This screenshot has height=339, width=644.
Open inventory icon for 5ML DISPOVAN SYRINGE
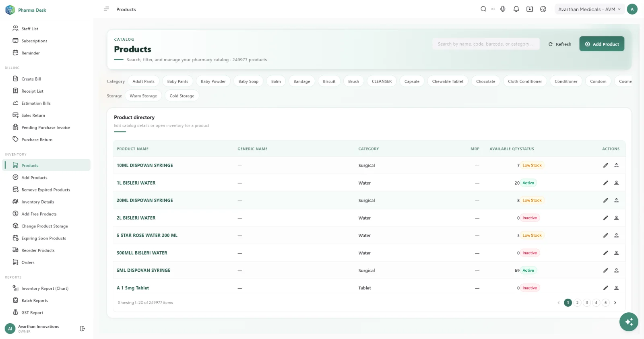click(x=616, y=270)
